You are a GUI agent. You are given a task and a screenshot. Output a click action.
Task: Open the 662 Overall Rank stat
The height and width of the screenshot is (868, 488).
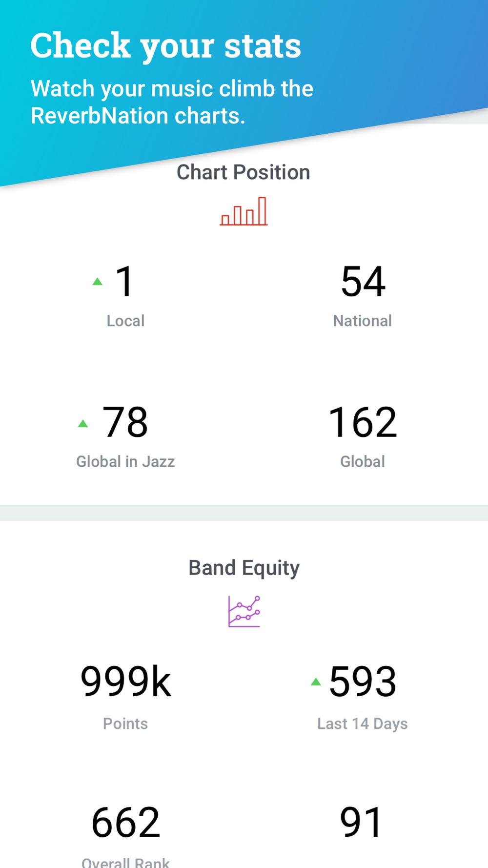pyautogui.click(x=126, y=823)
